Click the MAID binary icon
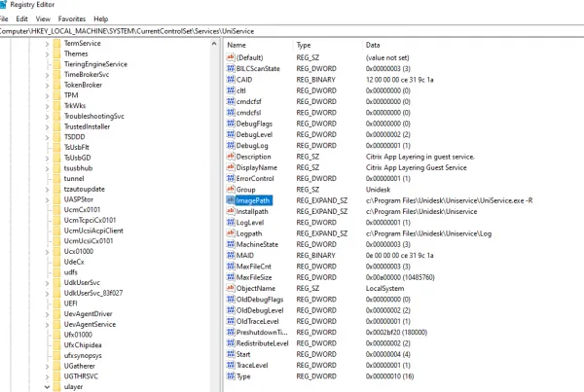This screenshot has height=392, width=584. [x=231, y=255]
